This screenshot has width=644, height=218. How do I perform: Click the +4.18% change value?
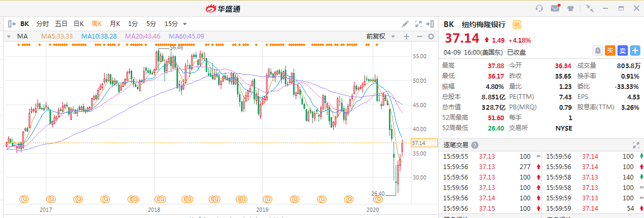point(519,40)
